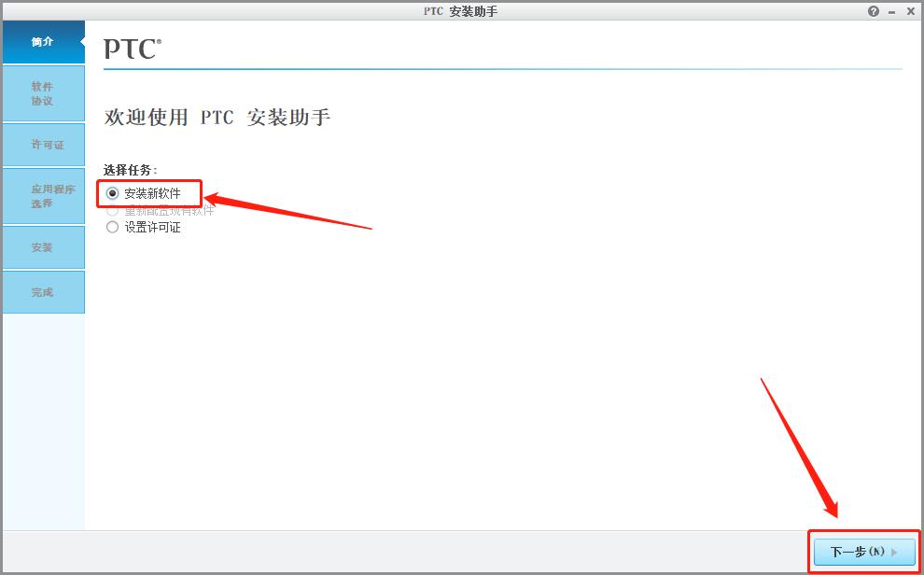
Task: Close the PTC 安装助手 window
Action: click(x=910, y=11)
